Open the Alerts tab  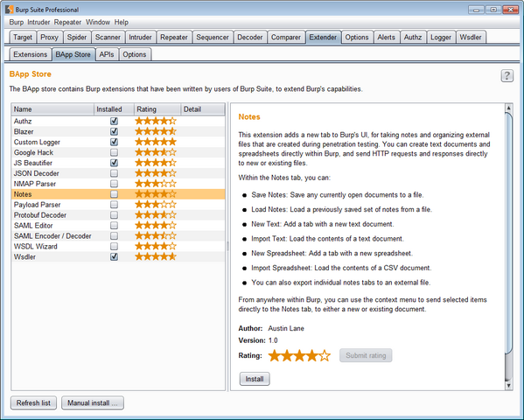click(386, 37)
